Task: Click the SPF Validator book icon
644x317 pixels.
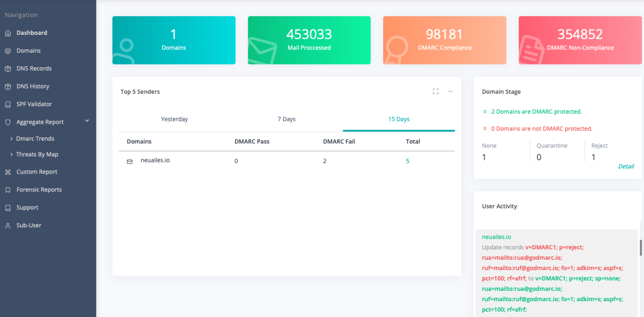Action: (8, 104)
